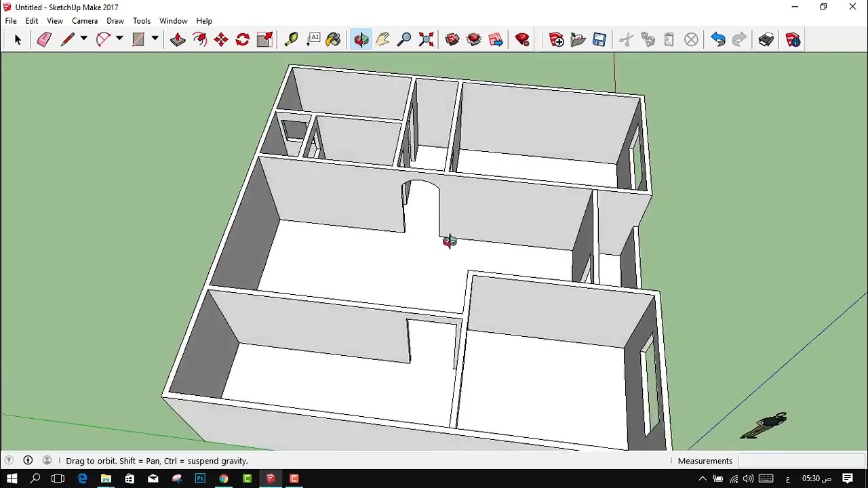The height and width of the screenshot is (488, 868).
Task: Click the 05:30 taskbar clock
Action: click(x=816, y=479)
